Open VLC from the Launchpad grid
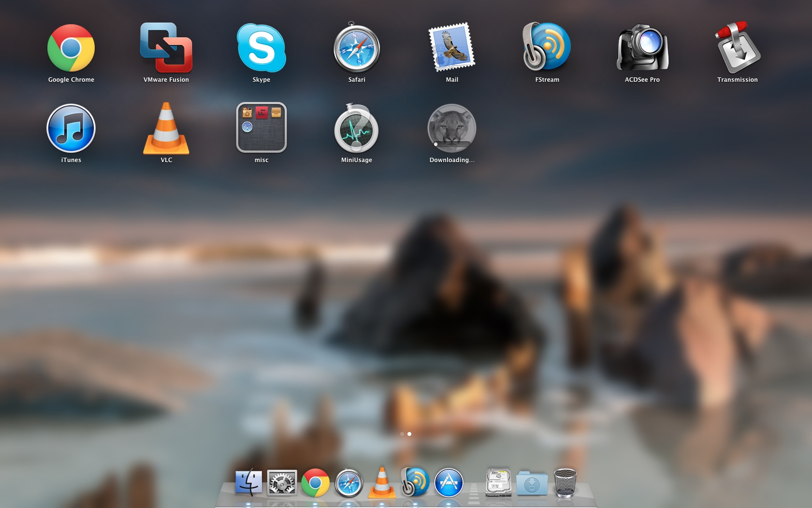This screenshot has width=812, height=508. (x=166, y=128)
